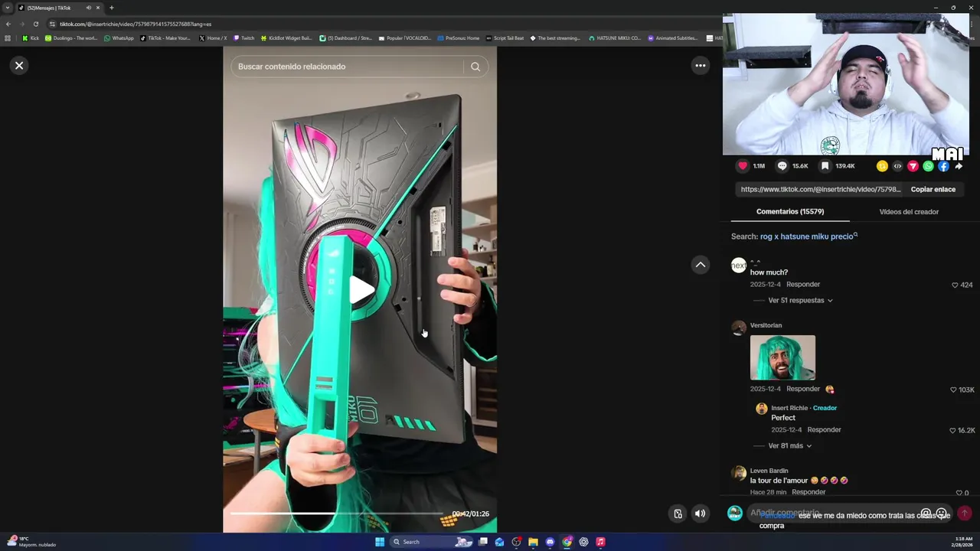
Task: Go back in browser history
Action: click(x=8, y=24)
